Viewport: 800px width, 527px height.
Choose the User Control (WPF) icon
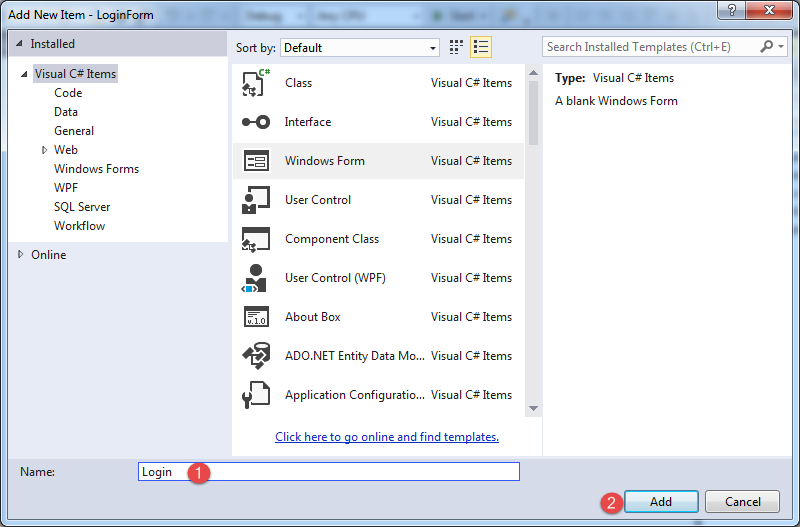[x=256, y=278]
